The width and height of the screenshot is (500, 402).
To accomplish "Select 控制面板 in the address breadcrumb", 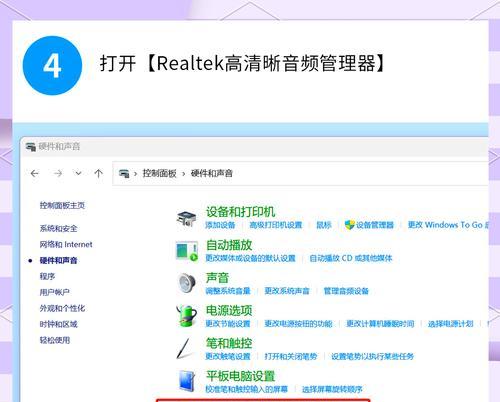I will [x=159, y=173].
